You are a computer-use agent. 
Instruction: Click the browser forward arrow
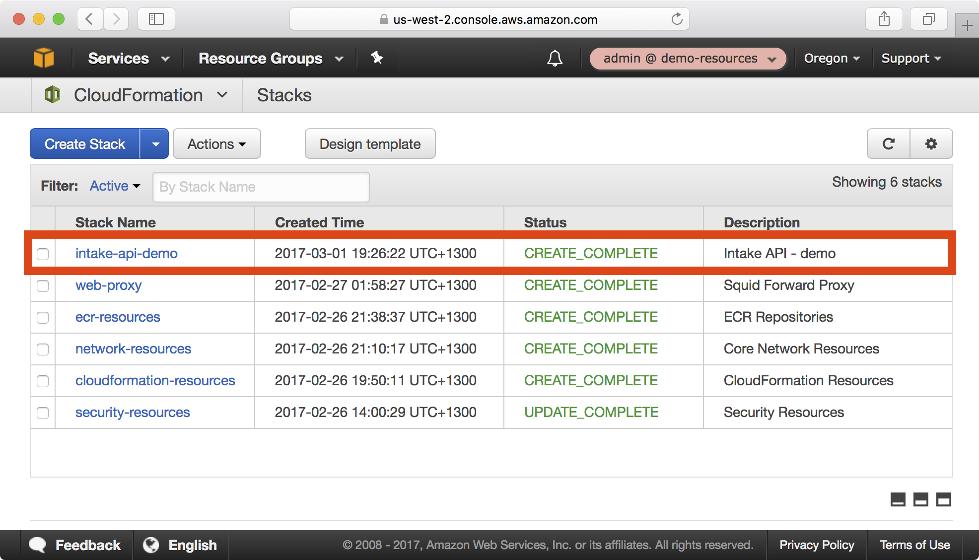[116, 19]
